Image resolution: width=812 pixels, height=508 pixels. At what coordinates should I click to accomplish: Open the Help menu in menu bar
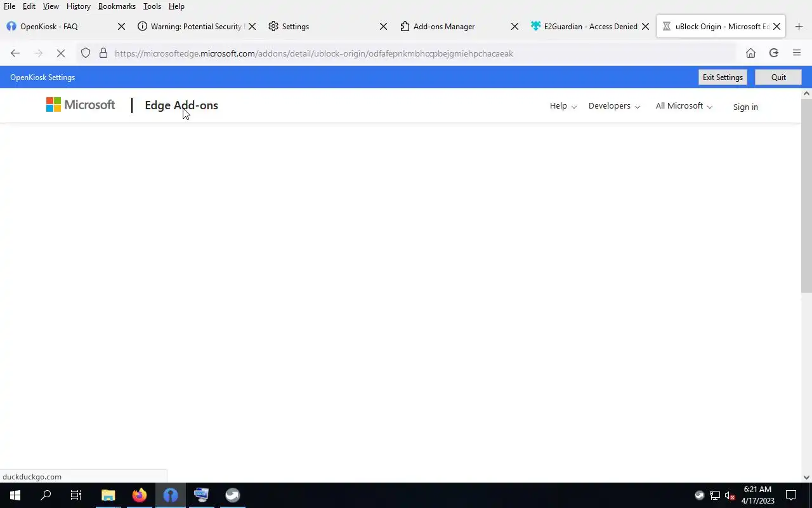tap(176, 6)
